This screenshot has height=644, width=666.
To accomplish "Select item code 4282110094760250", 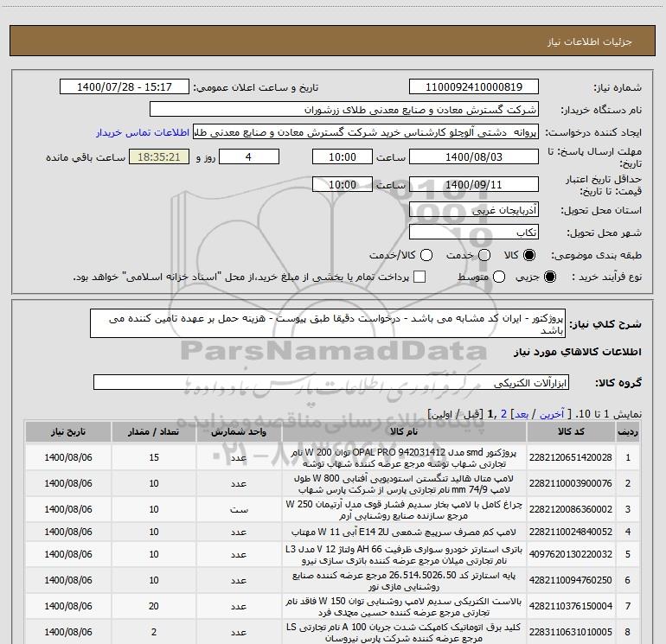I will pos(571,580).
